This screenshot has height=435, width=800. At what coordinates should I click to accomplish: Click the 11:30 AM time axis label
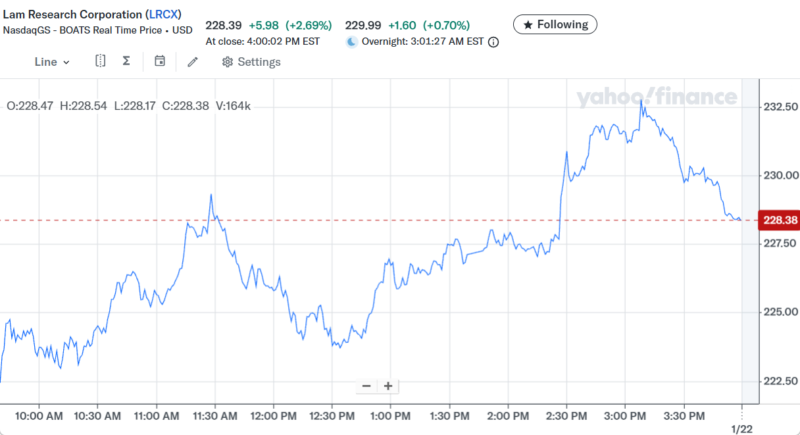(214, 415)
